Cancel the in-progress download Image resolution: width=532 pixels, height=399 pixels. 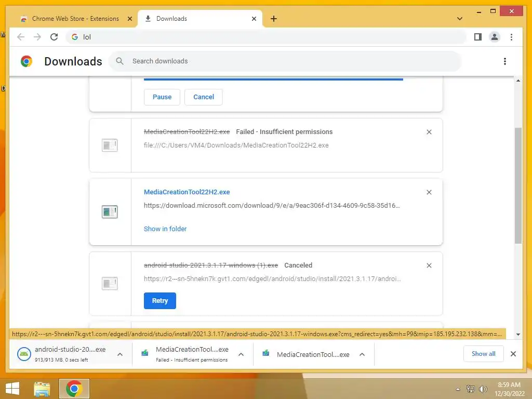coord(204,97)
